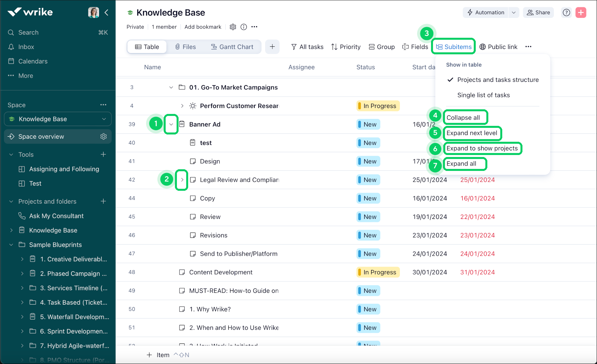Click the Public link option
The height and width of the screenshot is (364, 597).
point(498,47)
